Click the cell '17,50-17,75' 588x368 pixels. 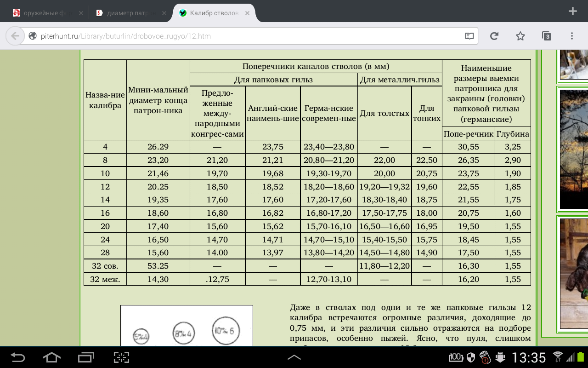[x=384, y=213]
